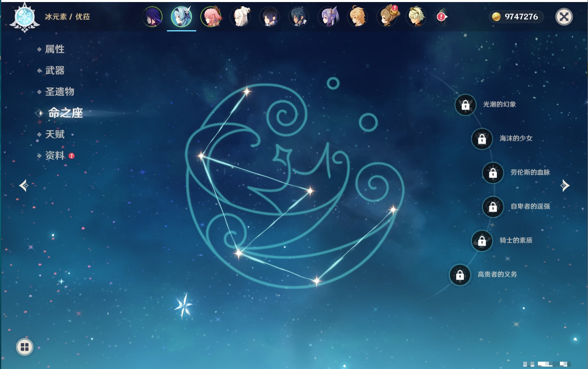Go to the previous character with left arrow
This screenshot has height=369, width=588.
pyautogui.click(x=24, y=186)
